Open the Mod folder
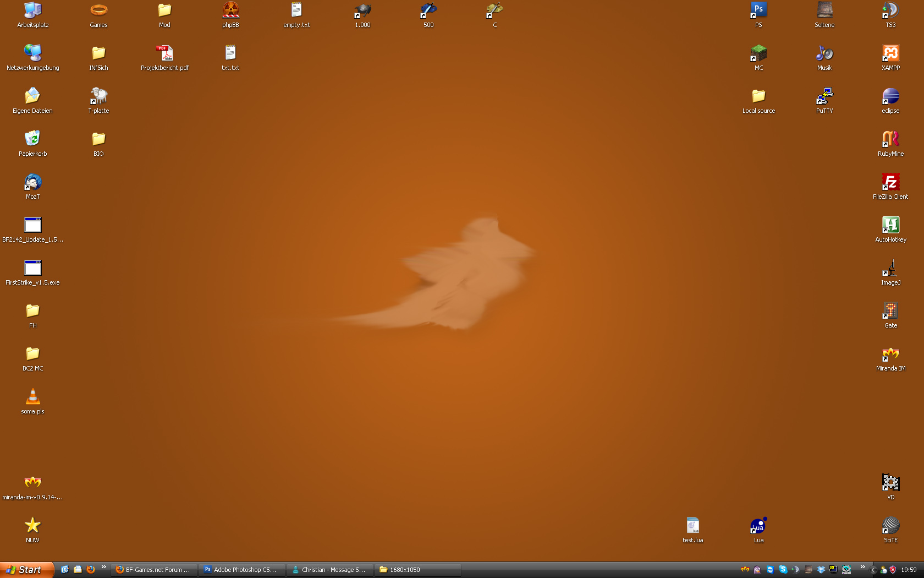924x578 pixels. click(165, 14)
